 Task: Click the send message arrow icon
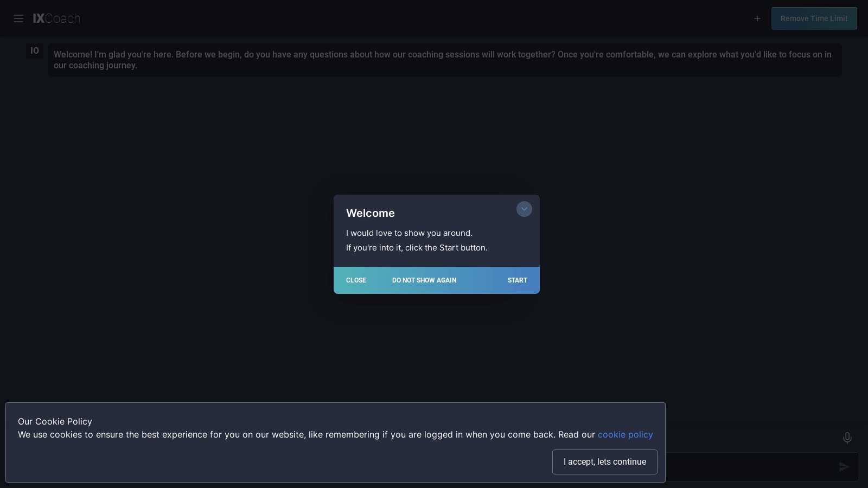coord(844,467)
